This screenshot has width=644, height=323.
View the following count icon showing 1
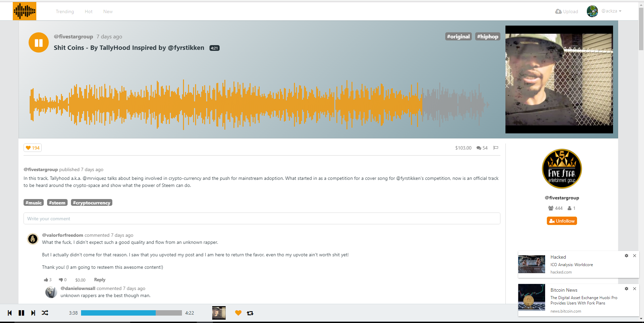click(x=572, y=208)
